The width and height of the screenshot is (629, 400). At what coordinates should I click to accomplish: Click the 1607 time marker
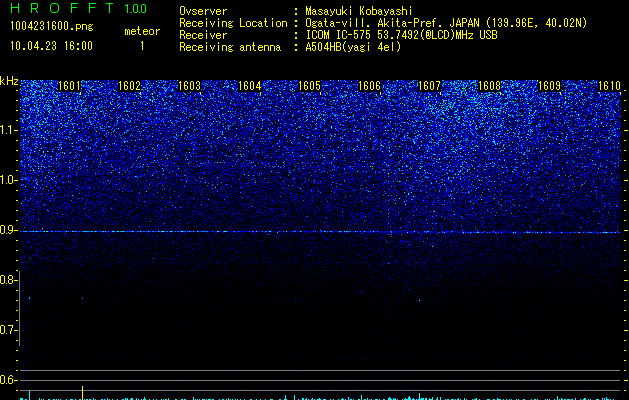(x=429, y=86)
